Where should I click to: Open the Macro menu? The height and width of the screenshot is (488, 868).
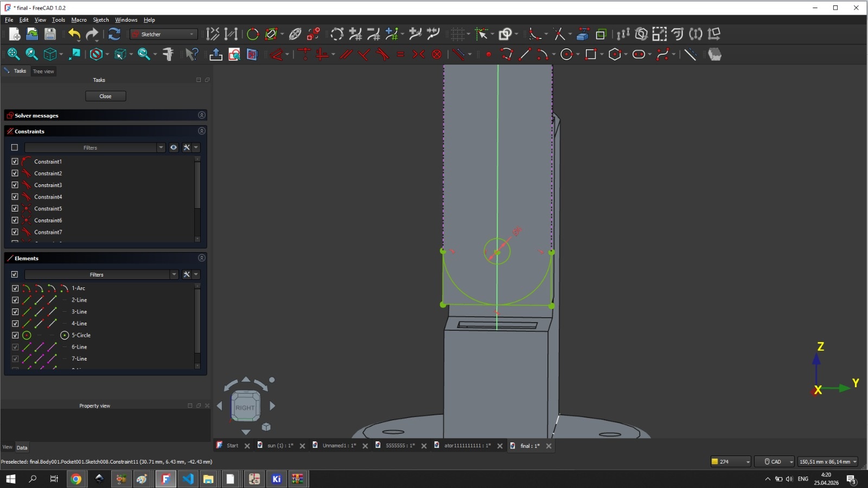click(x=79, y=20)
